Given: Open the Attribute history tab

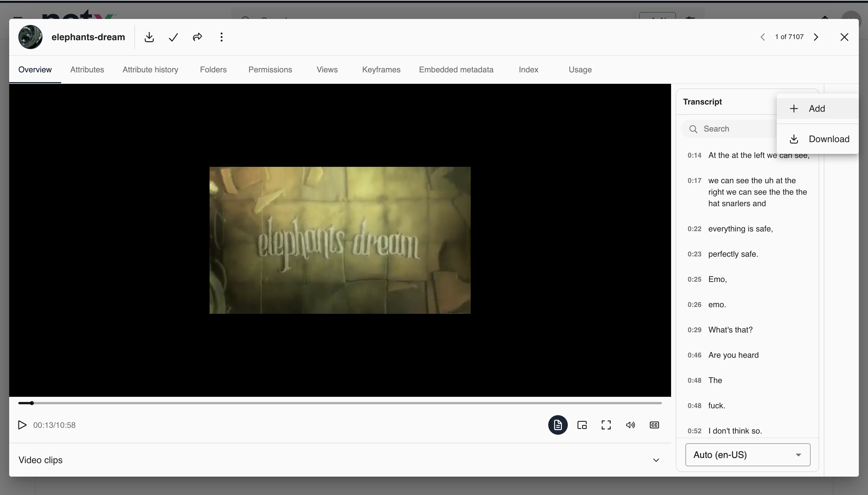Looking at the screenshot, I should point(150,70).
